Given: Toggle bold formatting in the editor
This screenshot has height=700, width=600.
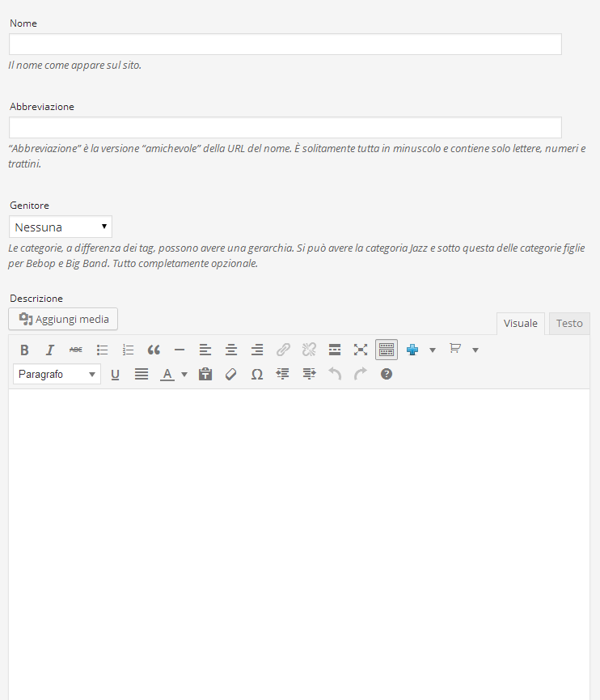Looking at the screenshot, I should [24, 350].
